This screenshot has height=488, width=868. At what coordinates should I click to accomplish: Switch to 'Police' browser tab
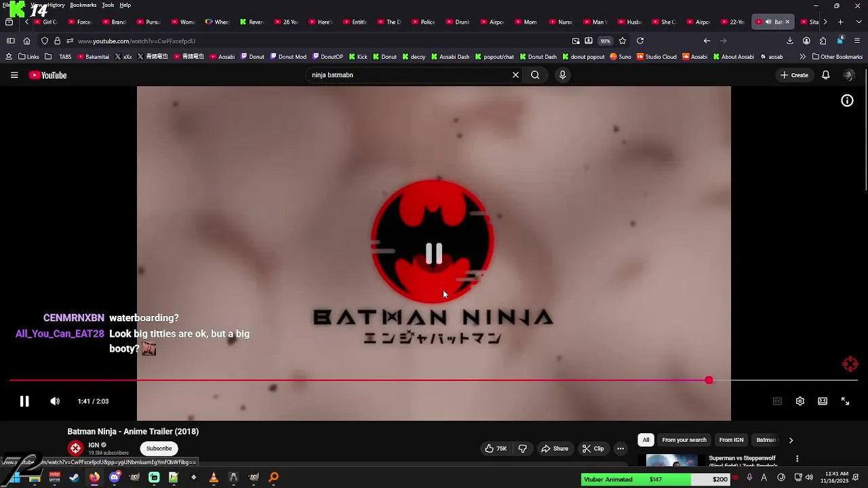pos(424,22)
